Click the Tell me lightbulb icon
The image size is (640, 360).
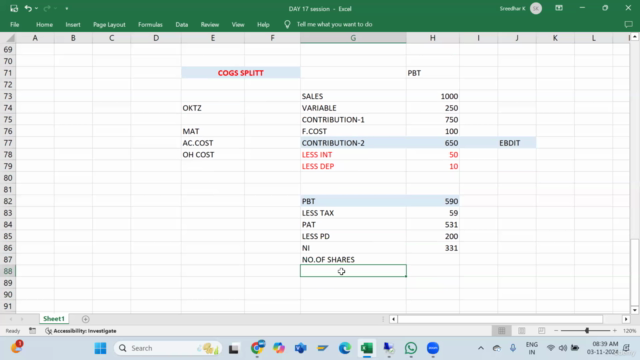287,24
